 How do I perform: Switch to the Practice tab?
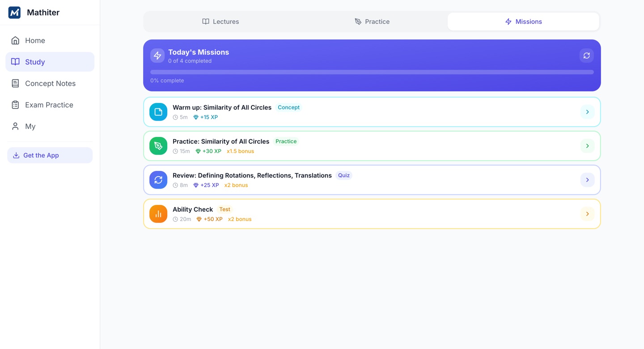(372, 21)
